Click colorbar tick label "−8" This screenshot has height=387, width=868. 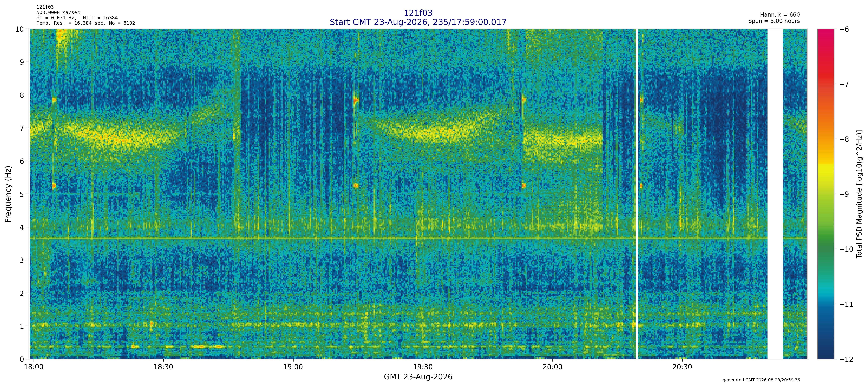point(844,139)
